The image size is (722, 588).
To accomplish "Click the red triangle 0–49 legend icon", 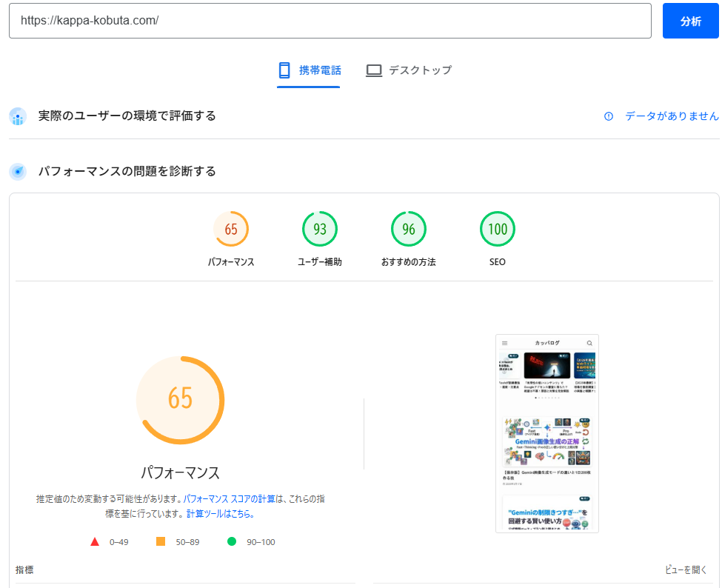I will tap(95, 541).
